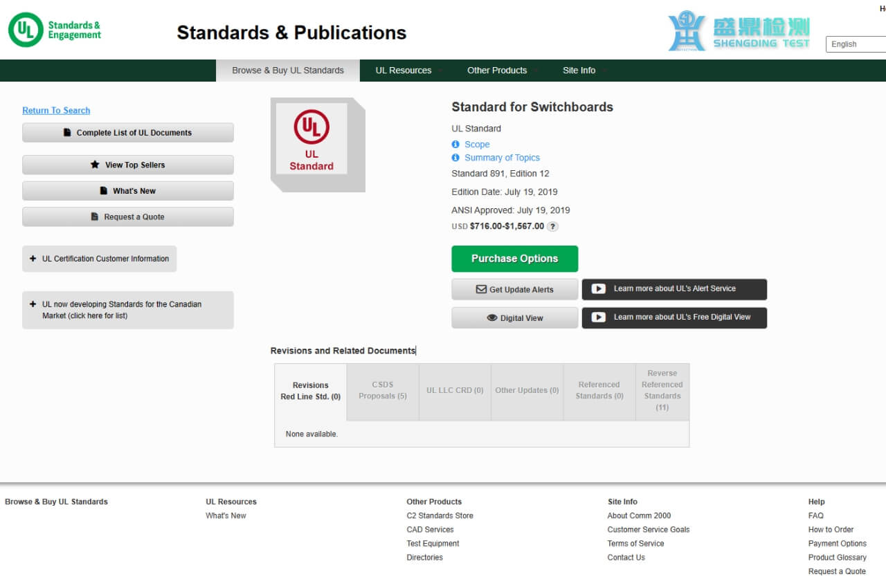Viewport: 886px width, 588px height.
Task: Click the info icon beside Scope
Action: click(x=455, y=145)
